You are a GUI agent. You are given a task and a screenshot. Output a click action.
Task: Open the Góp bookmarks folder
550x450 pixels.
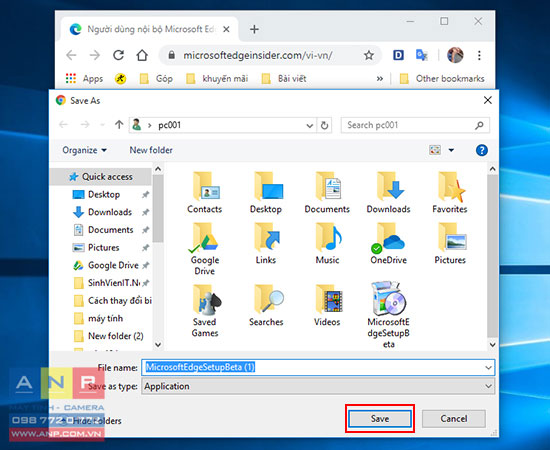[156, 79]
